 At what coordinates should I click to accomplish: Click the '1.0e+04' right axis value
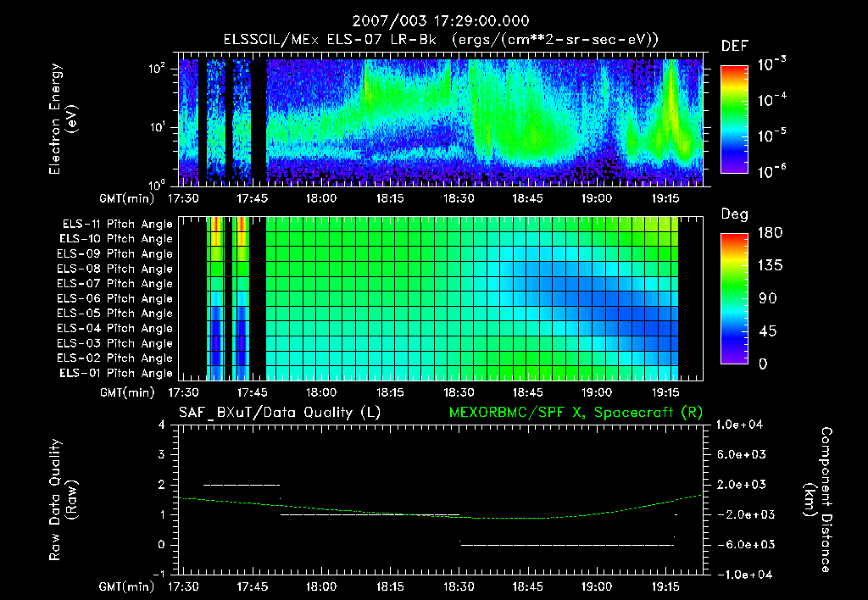click(739, 425)
